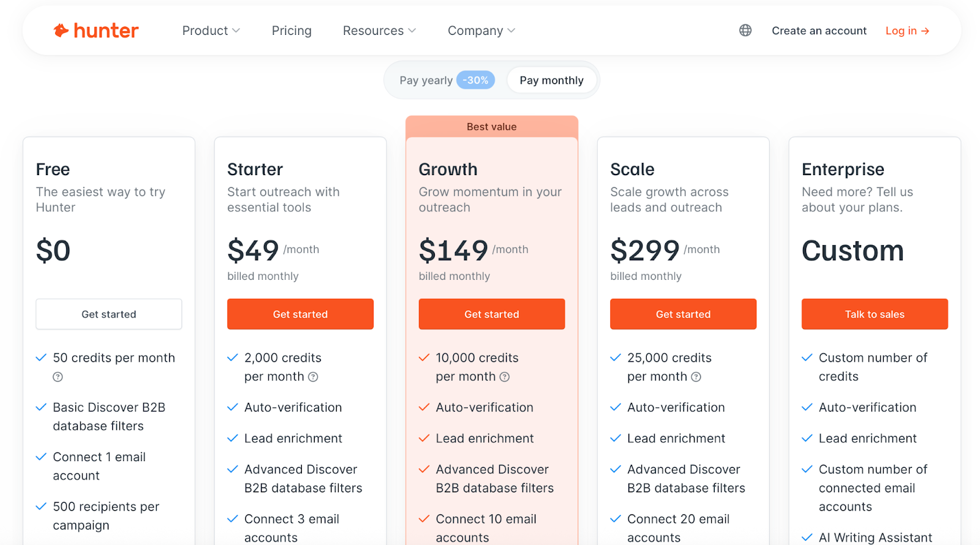This screenshot has width=980, height=545.
Task: Click the Log in link
Action: tap(902, 30)
